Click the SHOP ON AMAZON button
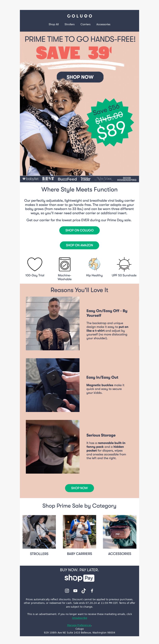 point(79,245)
